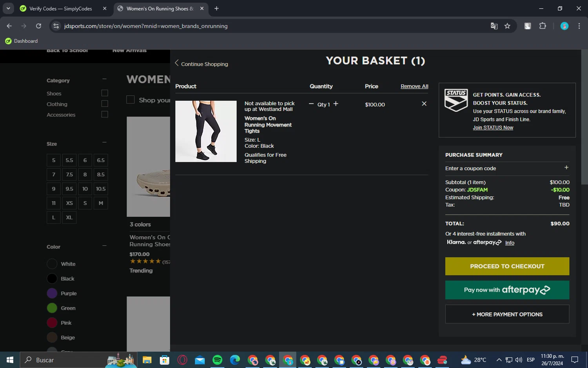Remove the Running Movement Tights item with X
The image size is (588, 368).
[x=424, y=104]
